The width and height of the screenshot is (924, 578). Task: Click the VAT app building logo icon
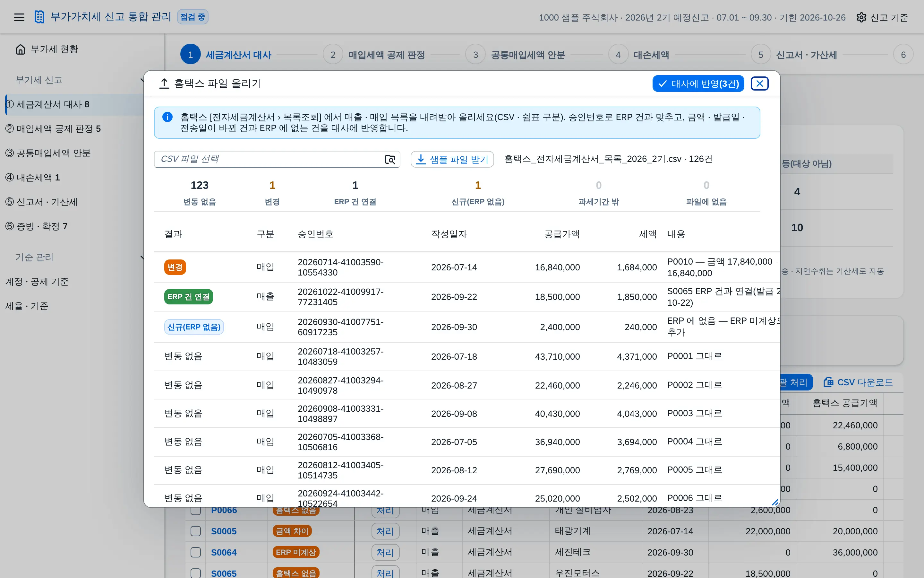(x=39, y=17)
